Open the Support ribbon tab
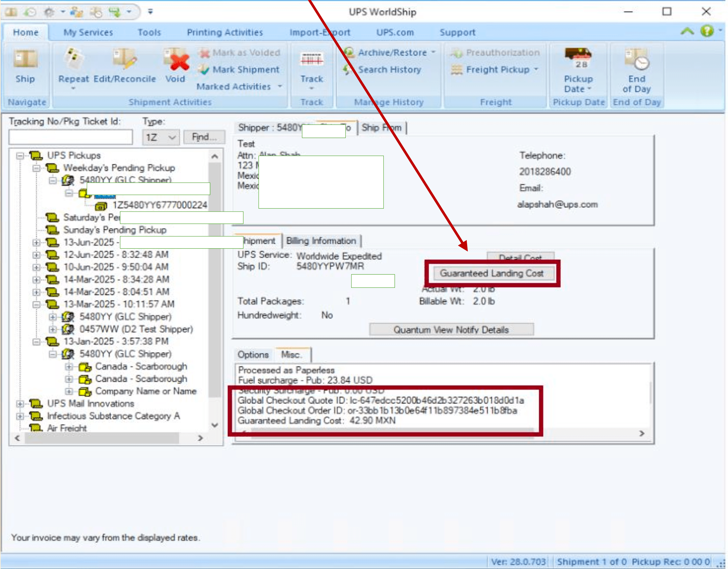728x569 pixels. click(x=457, y=32)
